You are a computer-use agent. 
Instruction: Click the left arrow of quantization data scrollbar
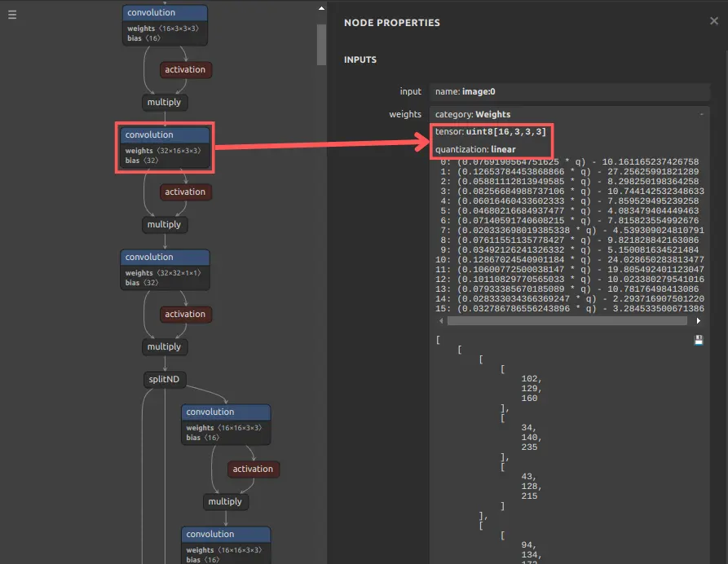[x=441, y=321]
